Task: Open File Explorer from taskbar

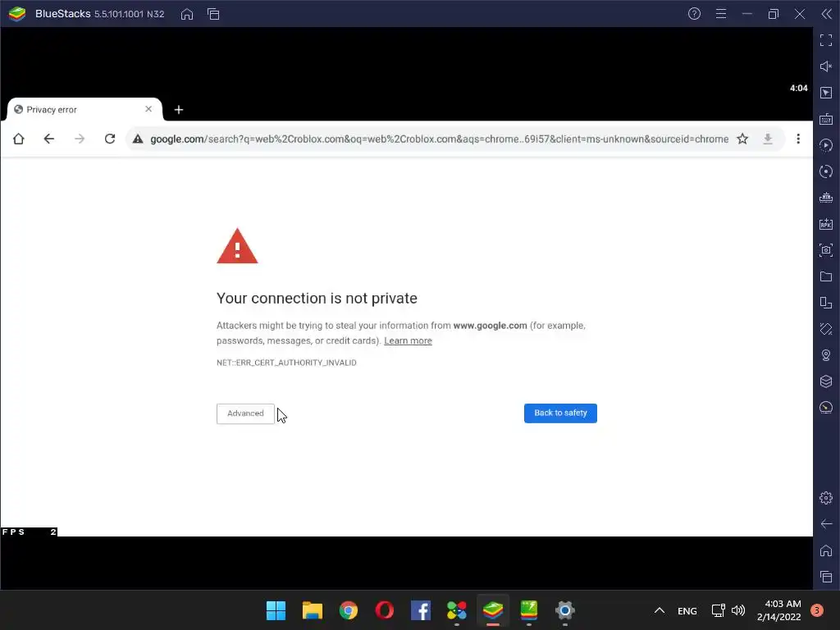Action: (313, 610)
